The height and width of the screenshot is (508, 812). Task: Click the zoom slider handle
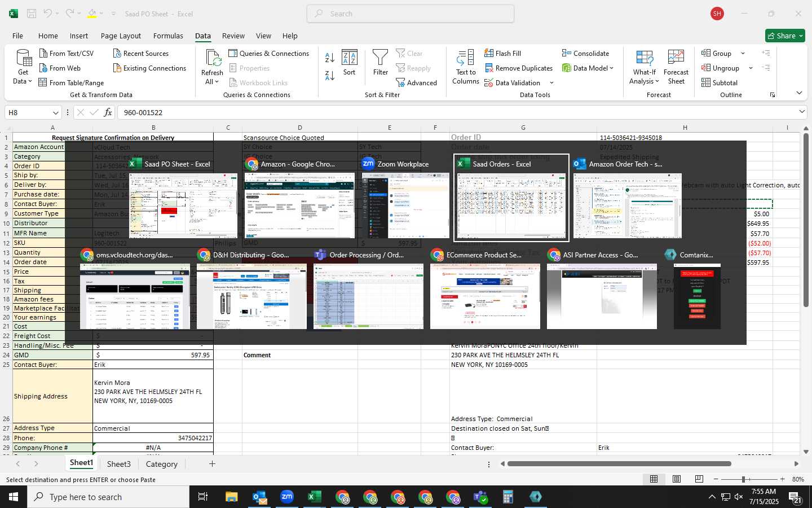pyautogui.click(x=743, y=479)
